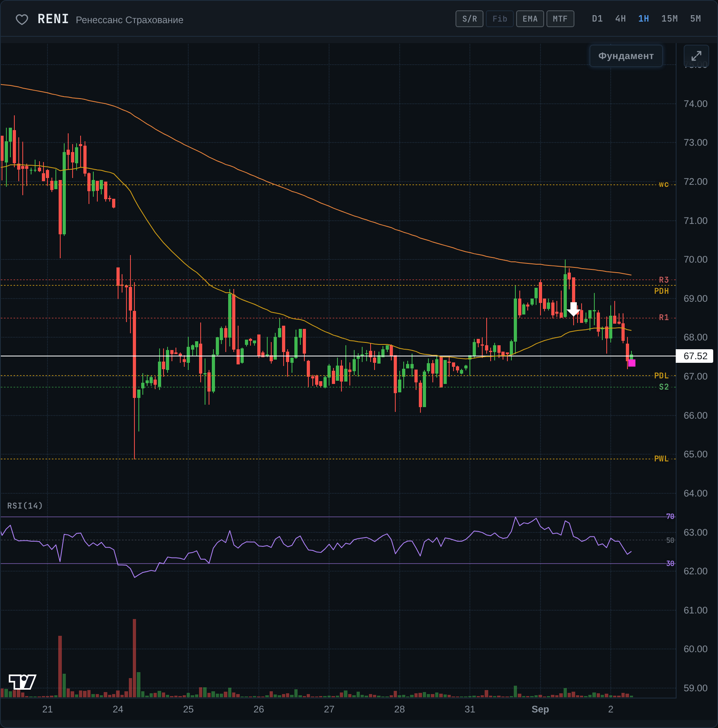This screenshot has width=718, height=728.
Task: Select the 1H timeframe
Action: pos(643,19)
